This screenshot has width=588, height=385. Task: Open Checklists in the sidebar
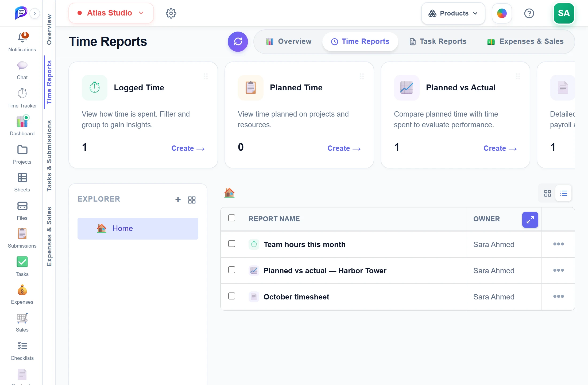click(x=22, y=351)
